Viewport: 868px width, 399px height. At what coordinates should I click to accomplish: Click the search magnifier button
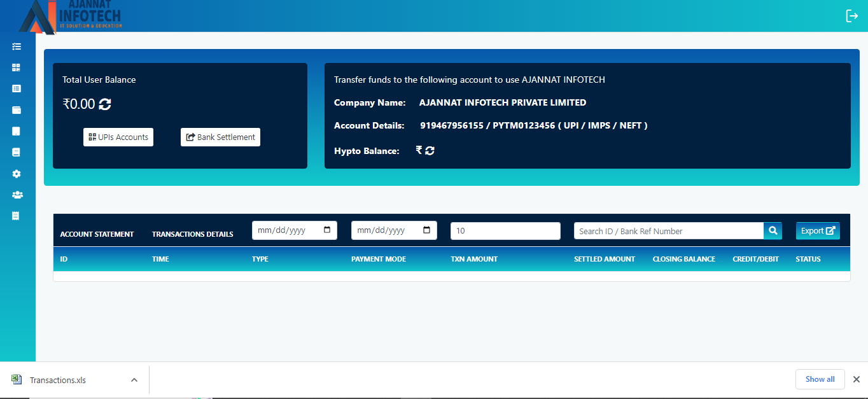(x=773, y=231)
